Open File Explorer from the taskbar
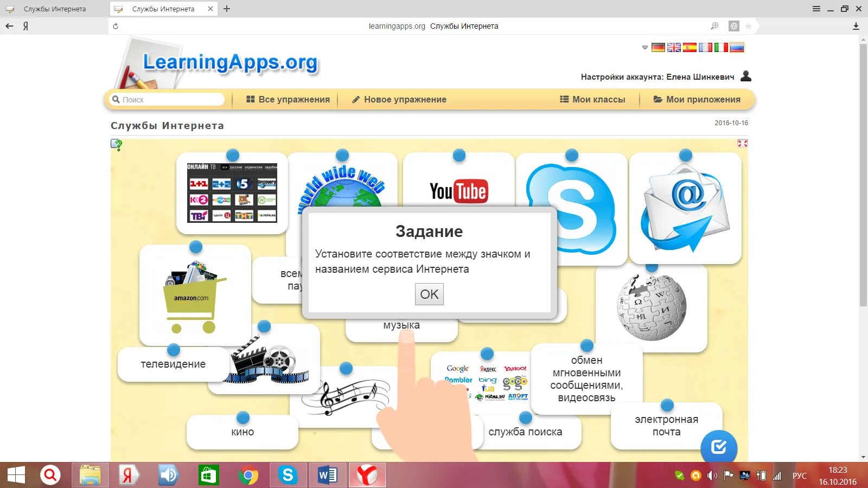 [90, 475]
